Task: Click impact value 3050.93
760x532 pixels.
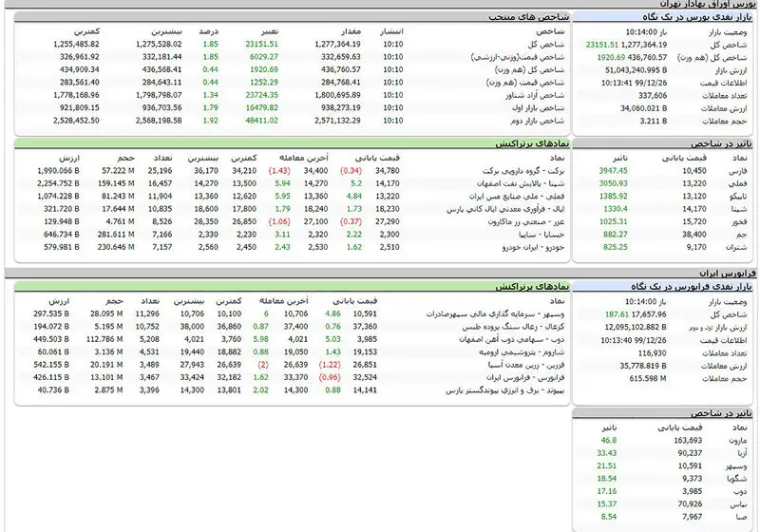Action: click(613, 183)
